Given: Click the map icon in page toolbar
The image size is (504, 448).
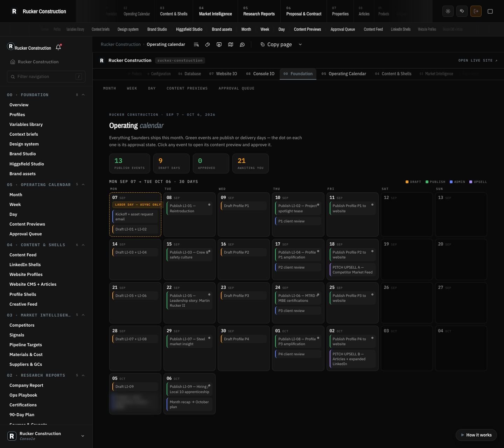Looking at the screenshot, I should 231,44.
